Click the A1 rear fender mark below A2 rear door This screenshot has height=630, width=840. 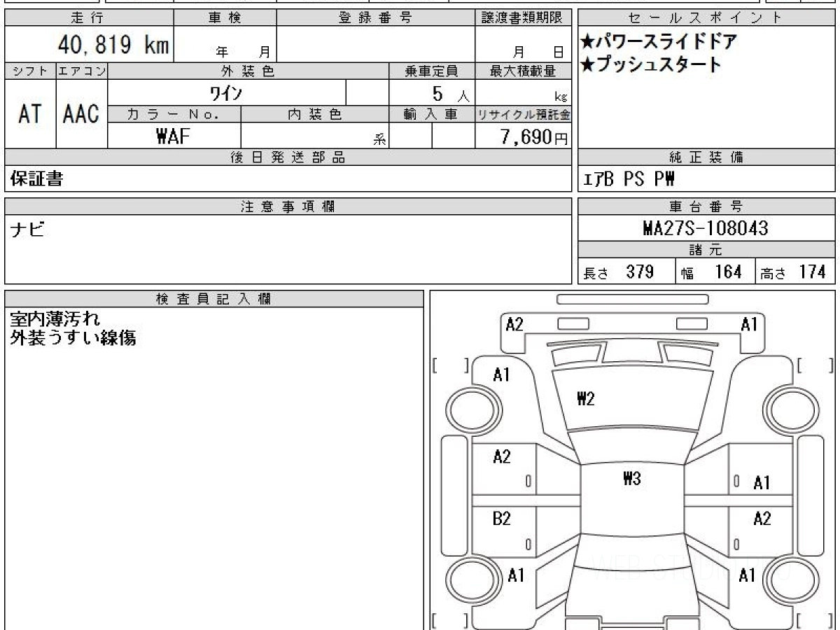point(748,576)
